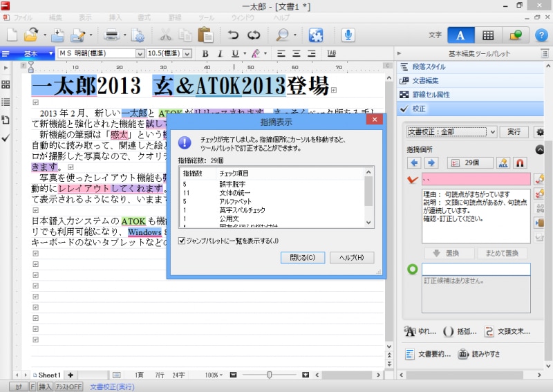The width and height of the screenshot is (553, 392).
Task: Click the まとめて置換 button
Action: coord(503,253)
